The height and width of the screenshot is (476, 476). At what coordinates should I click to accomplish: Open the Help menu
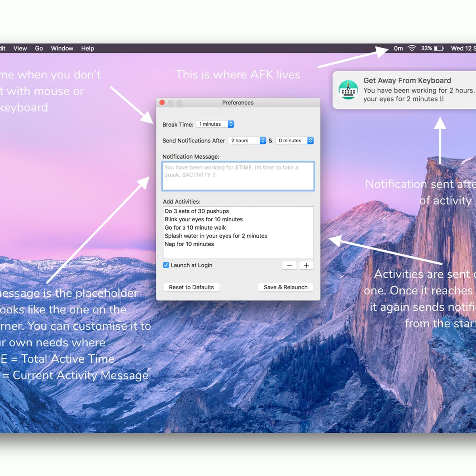coord(88,48)
